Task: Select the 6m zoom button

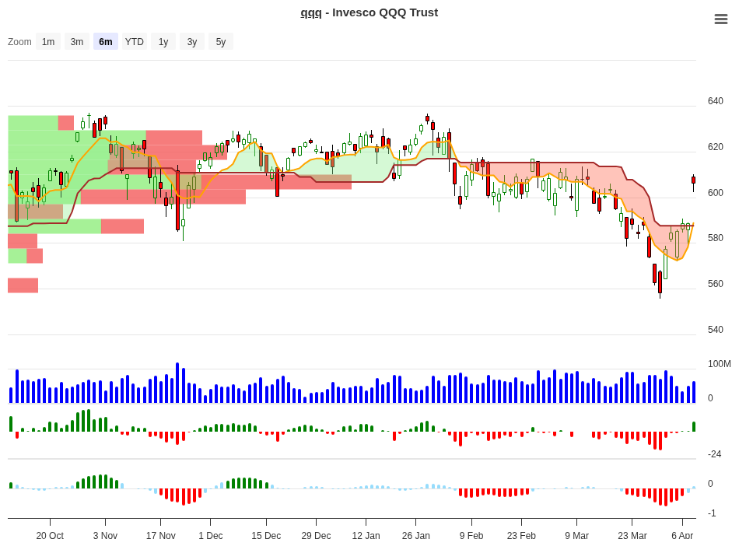Action: coord(106,41)
